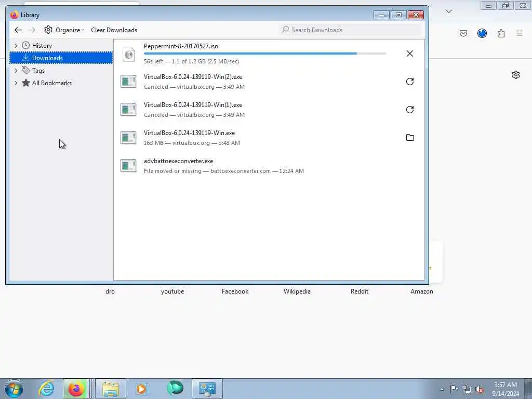Select VirtualBox-6.0.24-139119-Win(2).exe entry
The image size is (532, 399).
click(269, 82)
